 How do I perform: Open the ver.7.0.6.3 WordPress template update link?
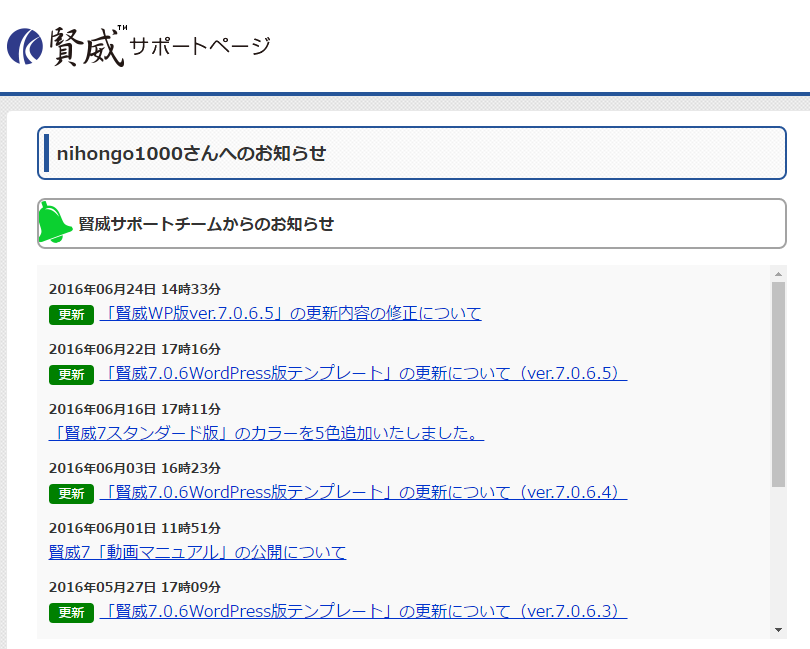point(363,611)
